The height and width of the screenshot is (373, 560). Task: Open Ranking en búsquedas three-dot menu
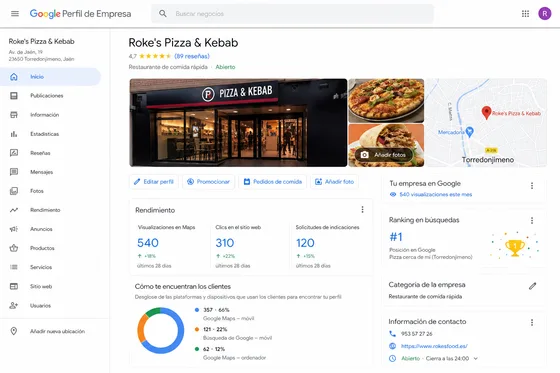532,220
